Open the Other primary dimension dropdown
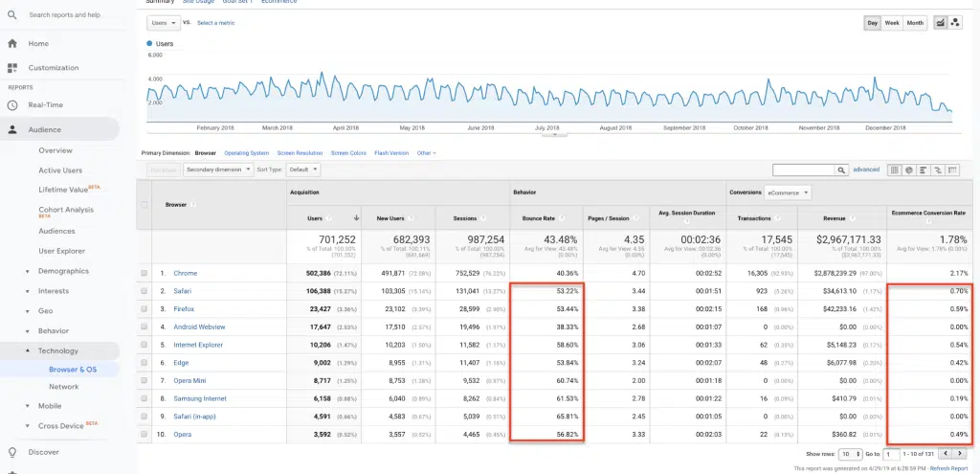980x474 pixels. (426, 153)
